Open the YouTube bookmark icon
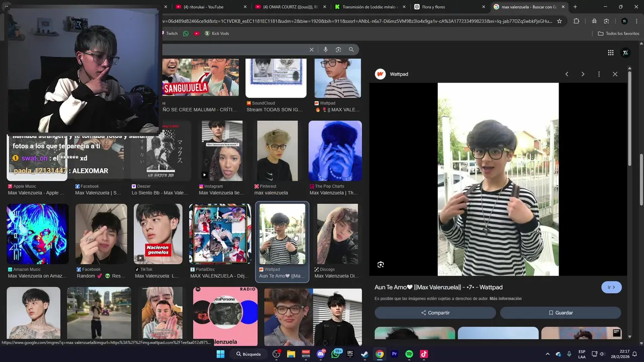The image size is (644, 362). [197, 33]
